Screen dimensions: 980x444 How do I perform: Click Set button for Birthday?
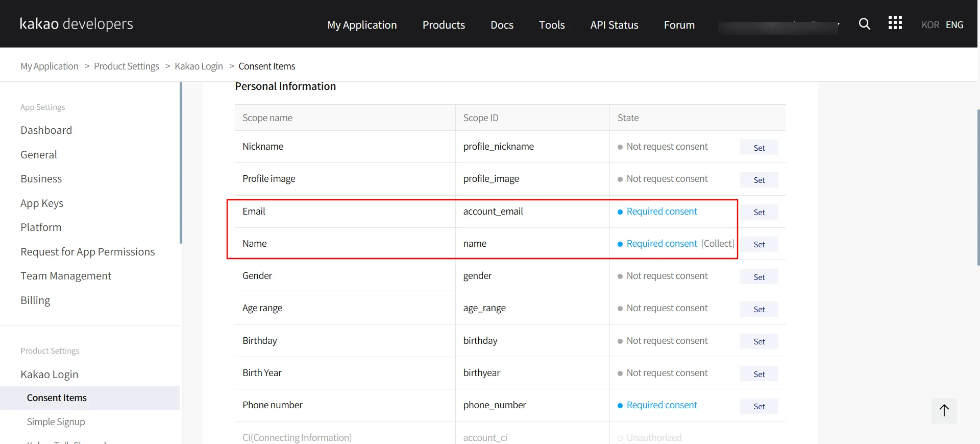tap(759, 341)
